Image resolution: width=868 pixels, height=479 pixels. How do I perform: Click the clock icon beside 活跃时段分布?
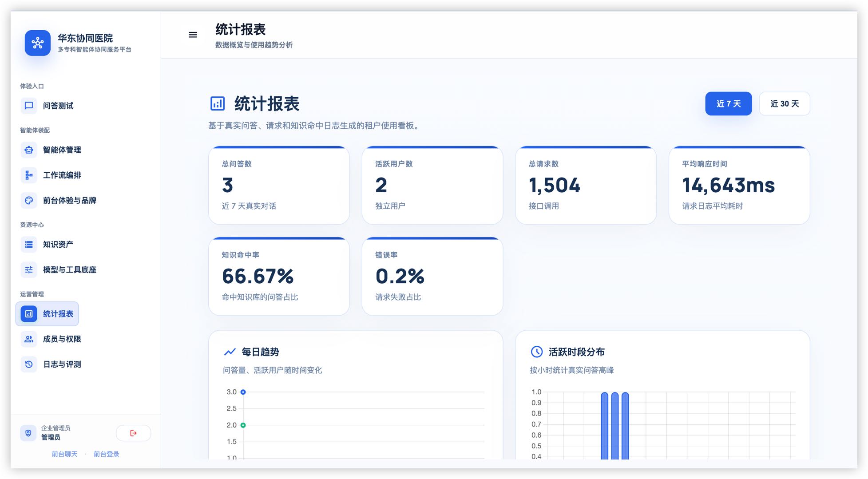pos(537,352)
